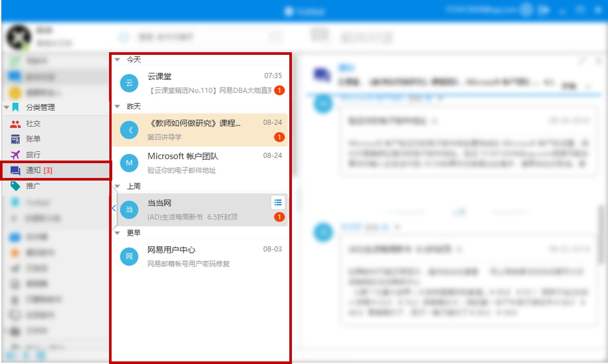608x364 pixels.
Task: Click the [3] unread count beside 通知
Action: point(48,170)
